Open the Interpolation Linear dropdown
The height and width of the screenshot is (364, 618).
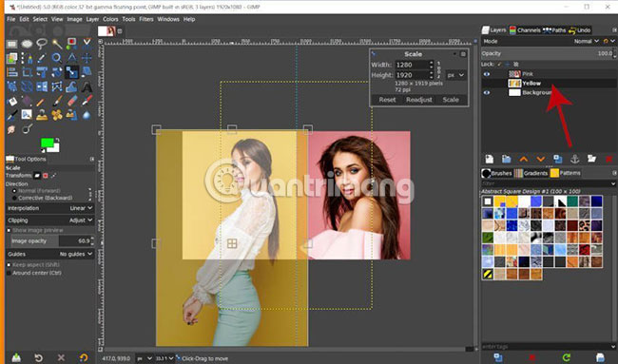click(x=49, y=208)
